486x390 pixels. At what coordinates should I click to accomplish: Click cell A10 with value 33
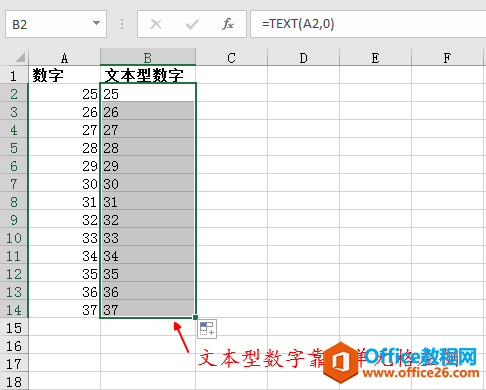pos(64,237)
